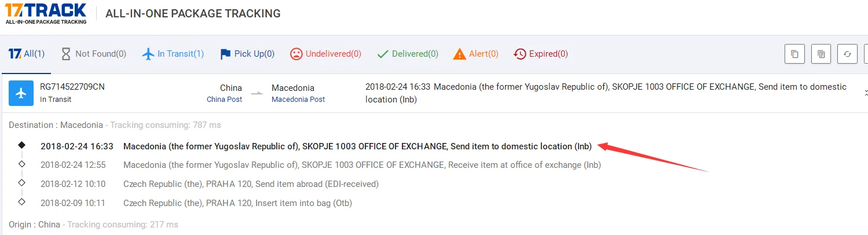The image size is (868, 235).
Task: Open the Delivered(0) tab
Action: click(x=408, y=54)
